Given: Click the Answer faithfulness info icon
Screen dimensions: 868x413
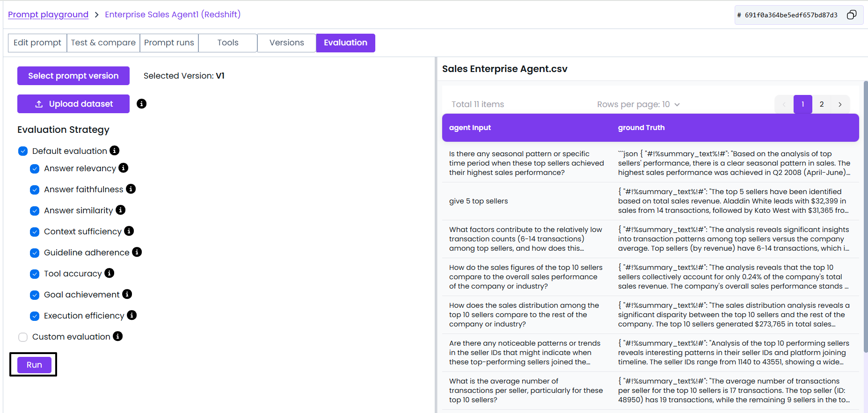Looking at the screenshot, I should pos(131,189).
